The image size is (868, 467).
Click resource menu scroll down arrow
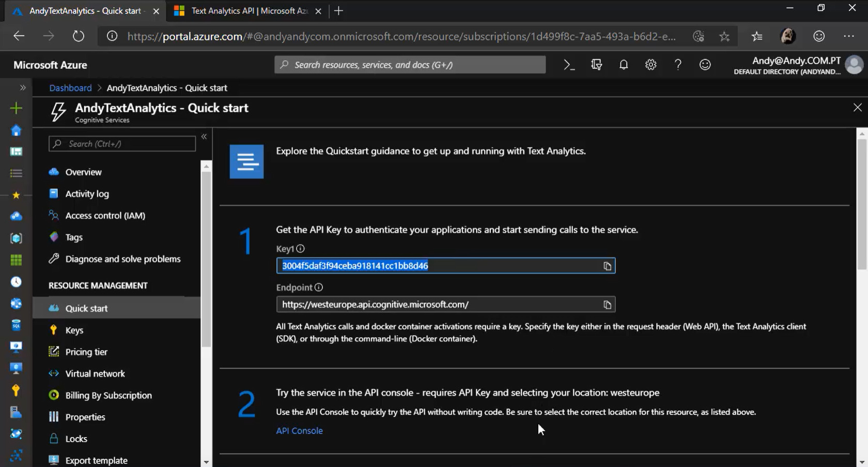tap(206, 462)
